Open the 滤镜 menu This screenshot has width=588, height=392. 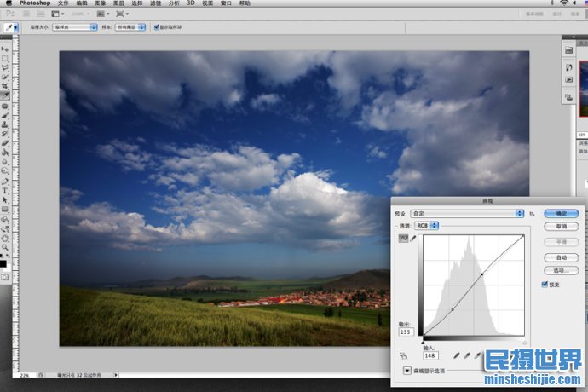pyautogui.click(x=155, y=3)
